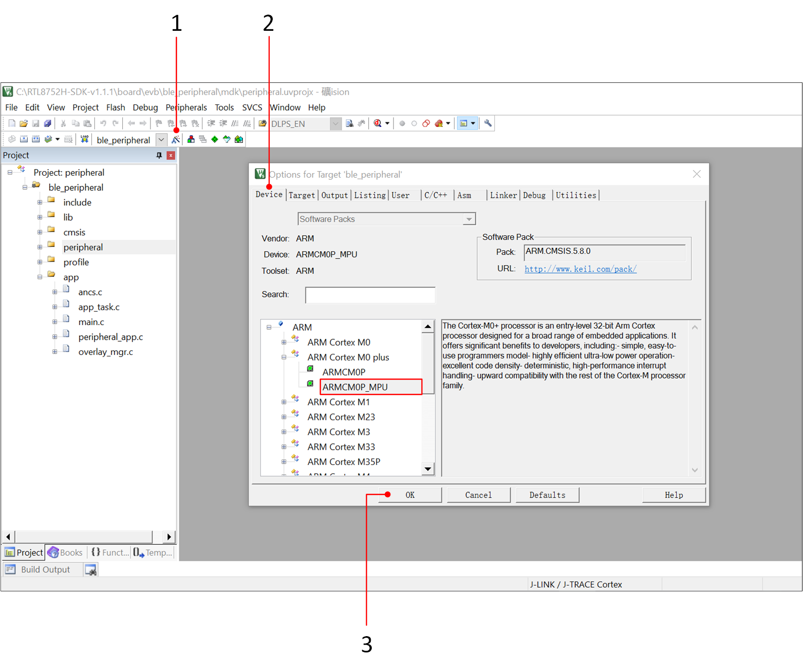The image size is (803, 672).
Task: Open the Flash menu
Action: tap(116, 108)
